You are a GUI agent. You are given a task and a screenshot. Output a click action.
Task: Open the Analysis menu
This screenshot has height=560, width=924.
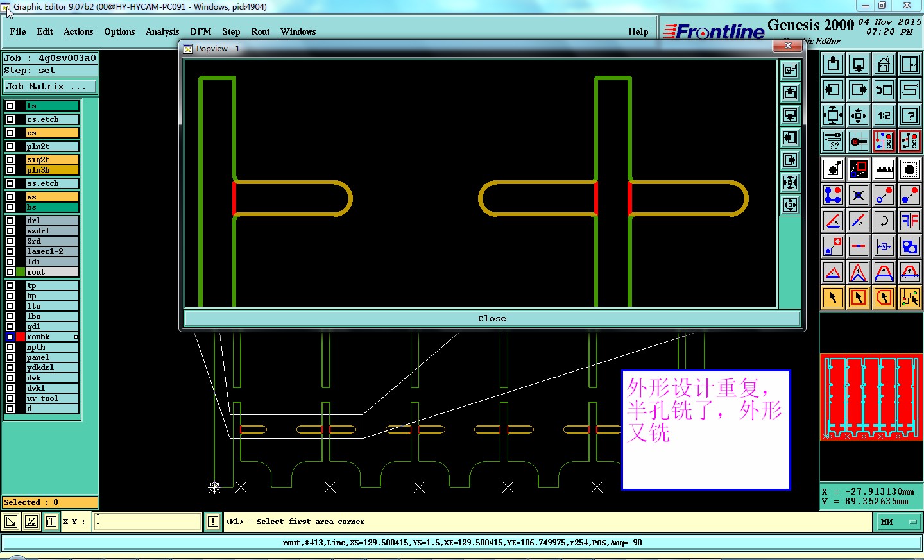162,31
